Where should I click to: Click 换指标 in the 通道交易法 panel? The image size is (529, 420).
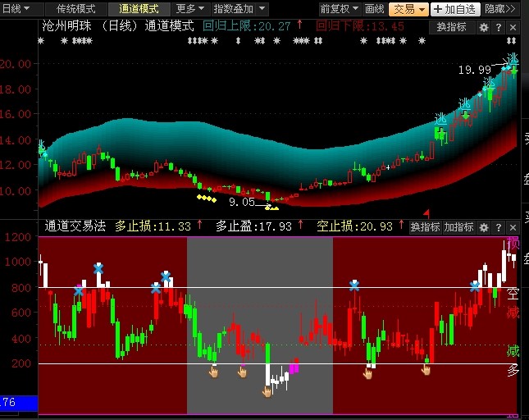(425, 227)
